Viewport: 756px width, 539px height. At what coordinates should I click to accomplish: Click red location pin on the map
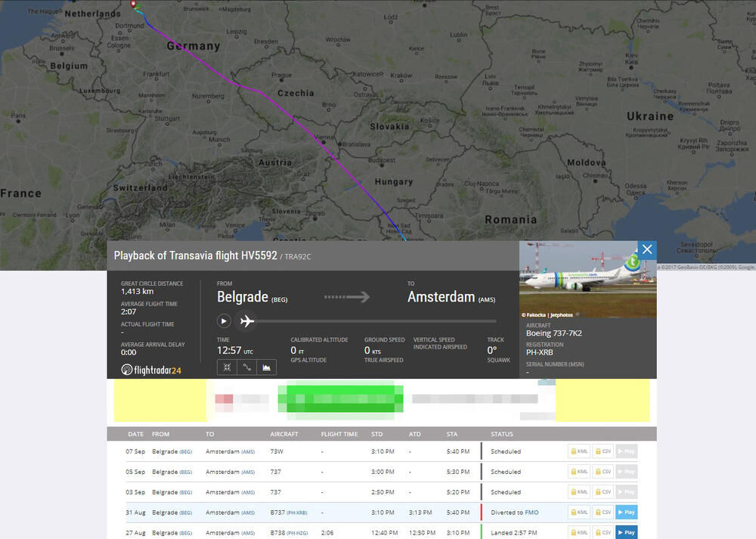135,5
